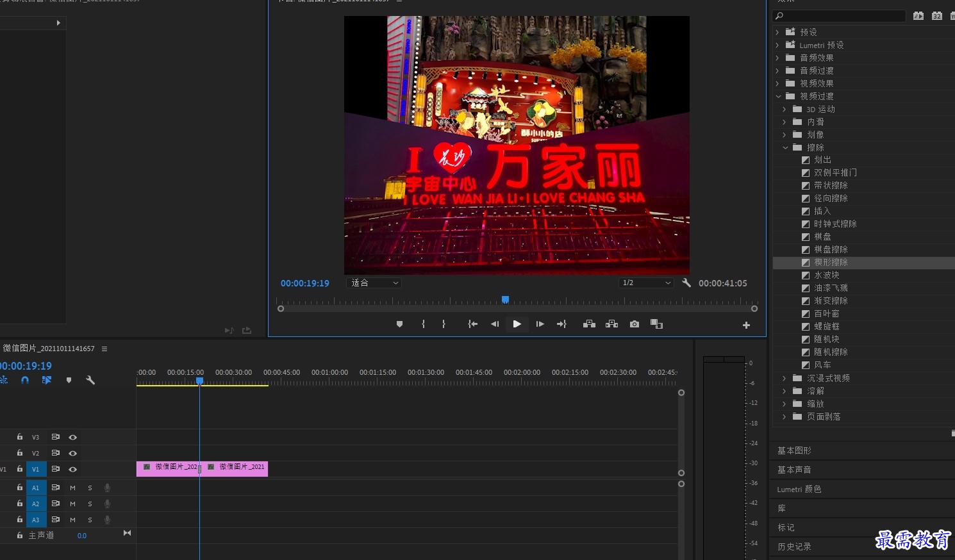The image size is (955, 560).
Task: Select the second 微信图片 clip on V1
Action: (x=234, y=469)
